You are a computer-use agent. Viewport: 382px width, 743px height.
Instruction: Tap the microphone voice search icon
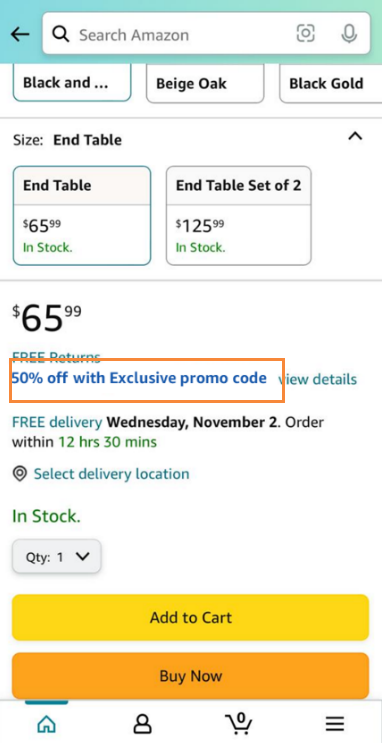tap(349, 33)
